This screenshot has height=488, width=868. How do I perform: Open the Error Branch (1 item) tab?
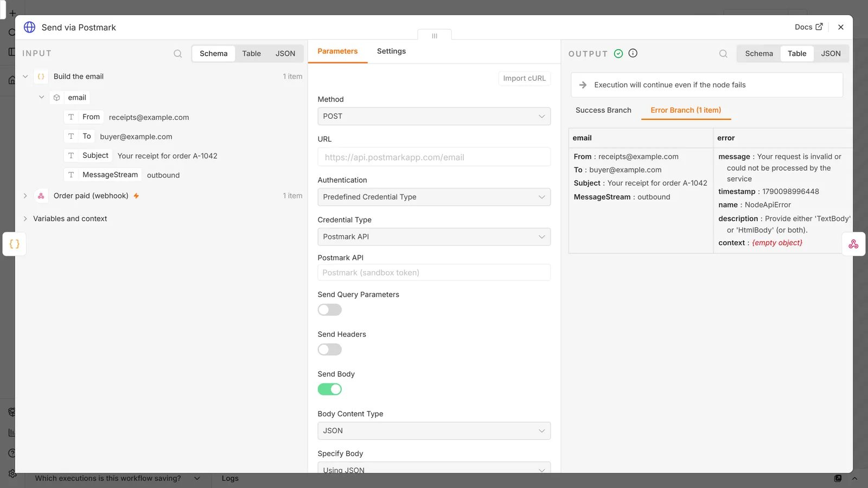click(686, 110)
